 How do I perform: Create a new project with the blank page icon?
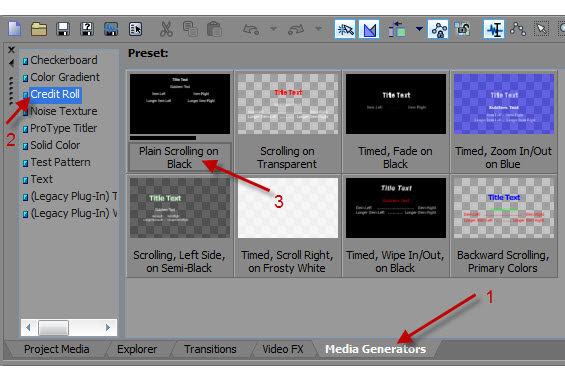click(x=14, y=29)
